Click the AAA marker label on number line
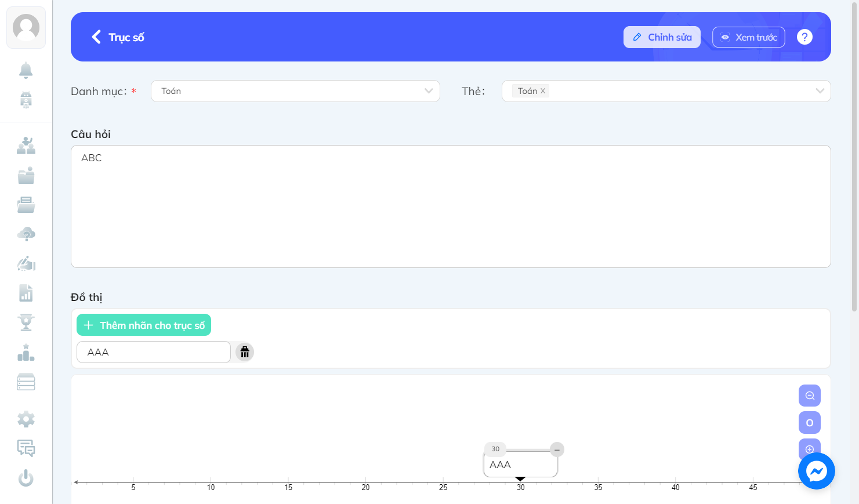Viewport: 859px width, 504px height. 520,465
